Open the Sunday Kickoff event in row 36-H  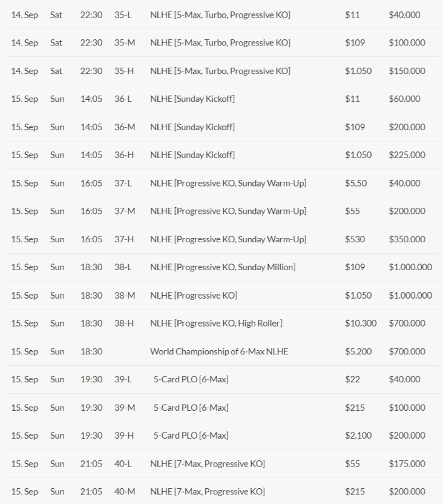(x=192, y=155)
